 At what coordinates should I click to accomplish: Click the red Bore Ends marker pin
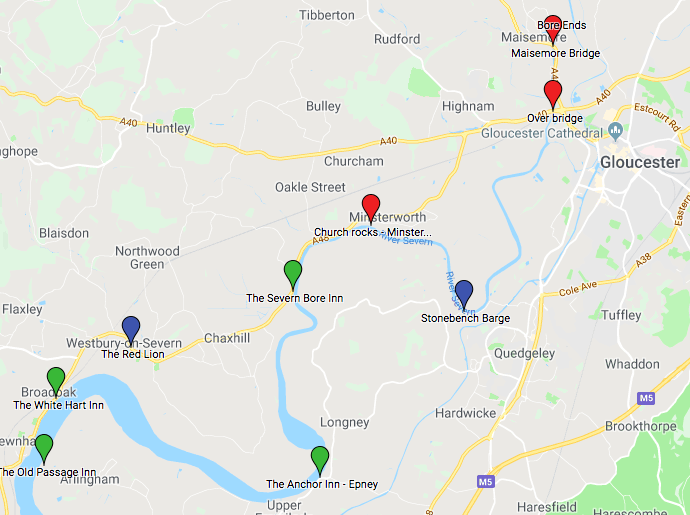click(553, 29)
